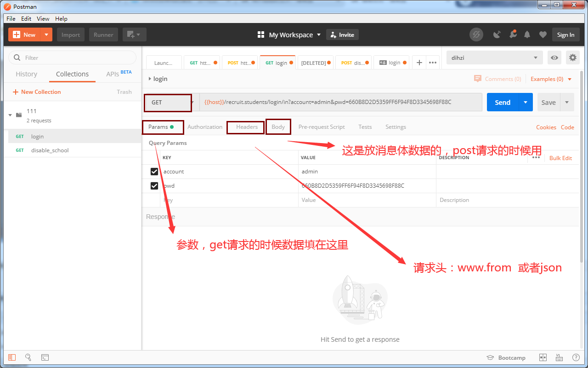Open the Save button dropdown arrow
Image resolution: width=588 pixels, height=368 pixels.
pyautogui.click(x=567, y=102)
